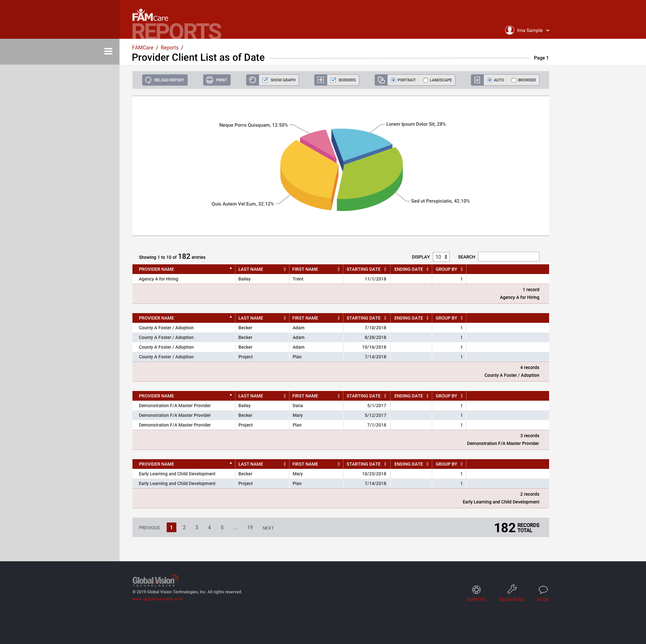Image resolution: width=646 pixels, height=644 pixels.
Task: Click the page orientation icon
Action: tap(381, 80)
